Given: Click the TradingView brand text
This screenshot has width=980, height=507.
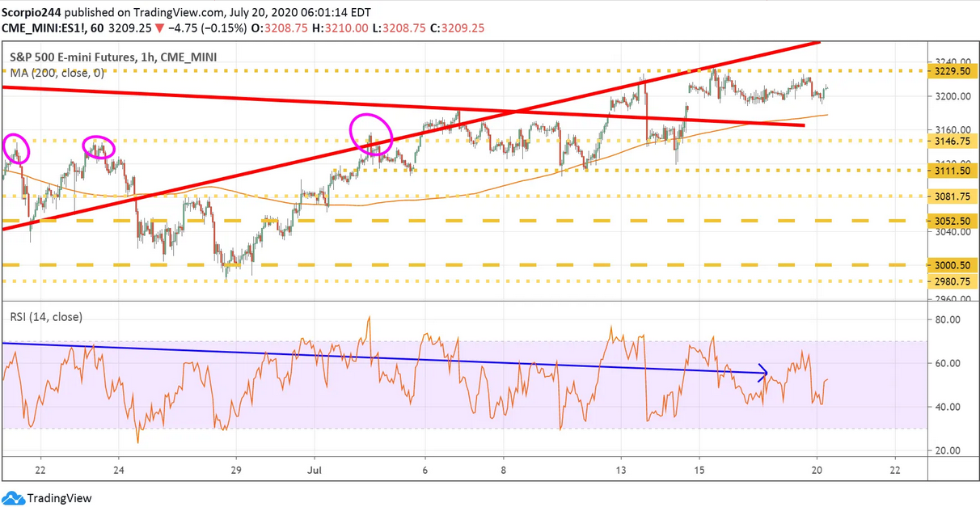Looking at the screenshot, I should [x=59, y=498].
